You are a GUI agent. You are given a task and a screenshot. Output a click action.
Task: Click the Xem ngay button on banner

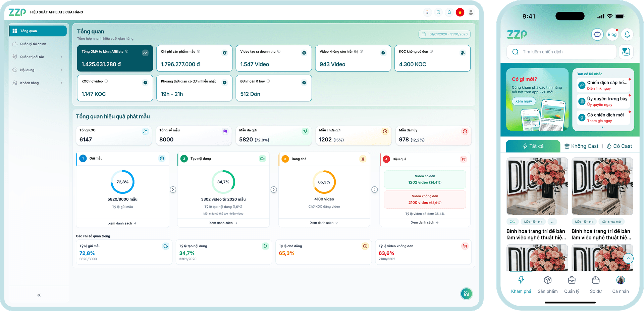click(523, 101)
